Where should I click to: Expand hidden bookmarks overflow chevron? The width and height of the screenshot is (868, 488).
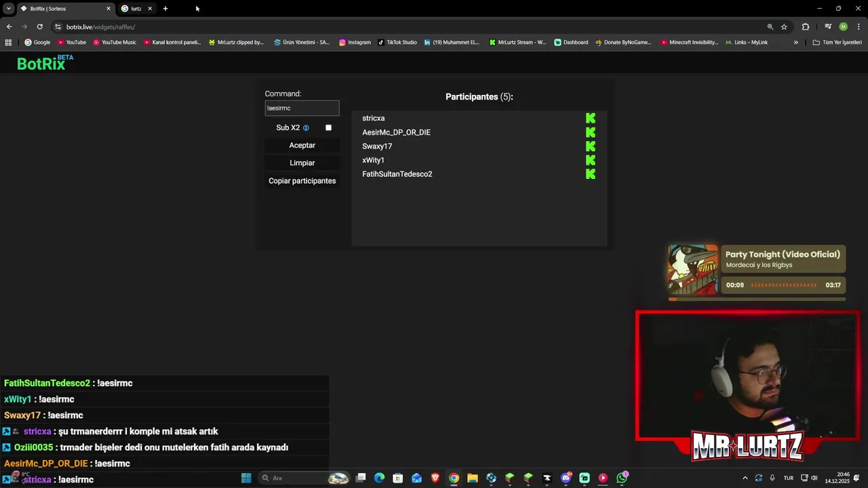pyautogui.click(x=796, y=42)
